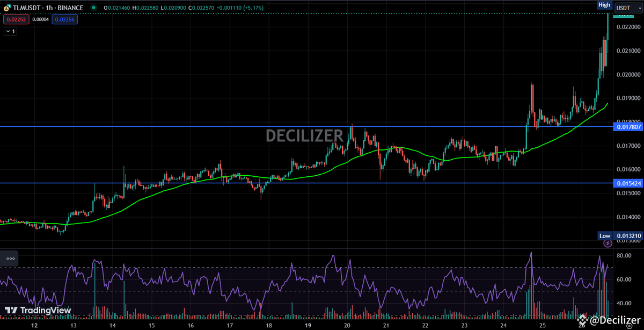The width and height of the screenshot is (644, 330).
Task: Click the 0.022000 price scale label
Action: pos(627,27)
